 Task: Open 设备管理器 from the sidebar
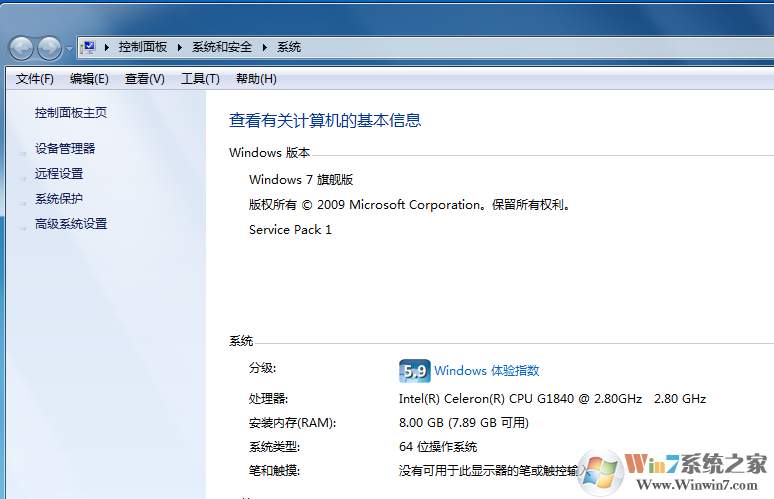click(65, 149)
